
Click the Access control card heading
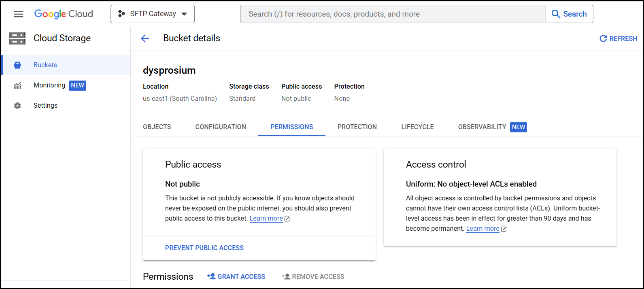pyautogui.click(x=436, y=164)
